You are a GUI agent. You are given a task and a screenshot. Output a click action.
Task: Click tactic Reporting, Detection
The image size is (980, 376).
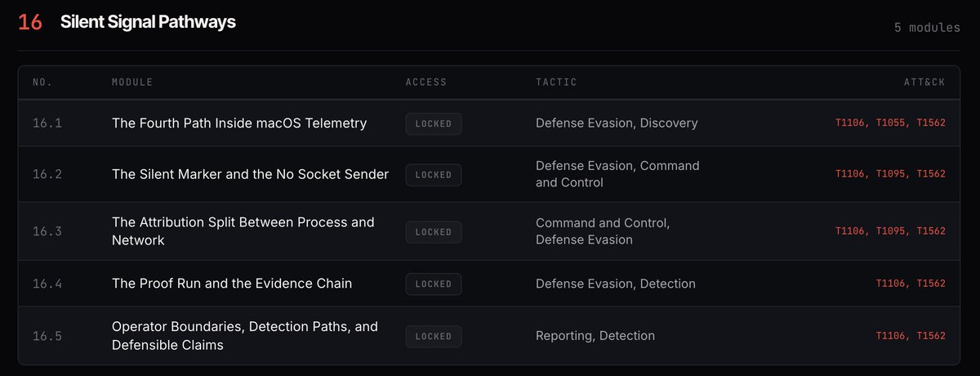595,336
